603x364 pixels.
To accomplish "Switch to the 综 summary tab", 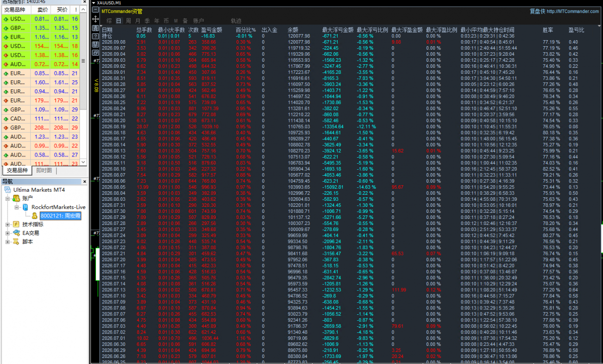I will pyautogui.click(x=109, y=21).
